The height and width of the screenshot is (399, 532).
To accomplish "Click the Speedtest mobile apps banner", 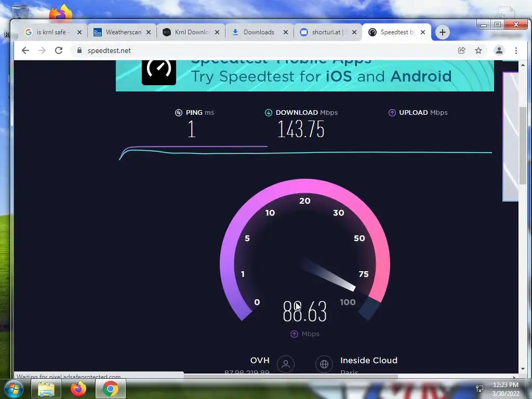I will click(x=304, y=76).
